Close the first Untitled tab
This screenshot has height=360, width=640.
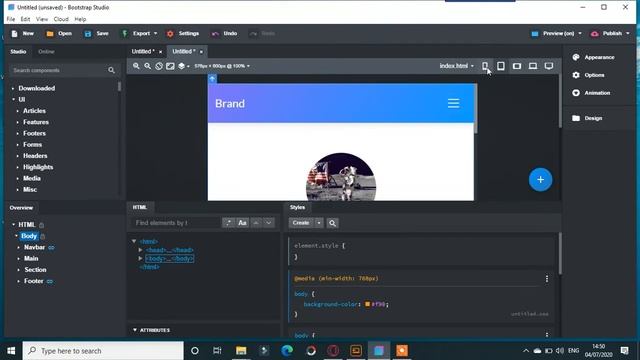pos(160,52)
